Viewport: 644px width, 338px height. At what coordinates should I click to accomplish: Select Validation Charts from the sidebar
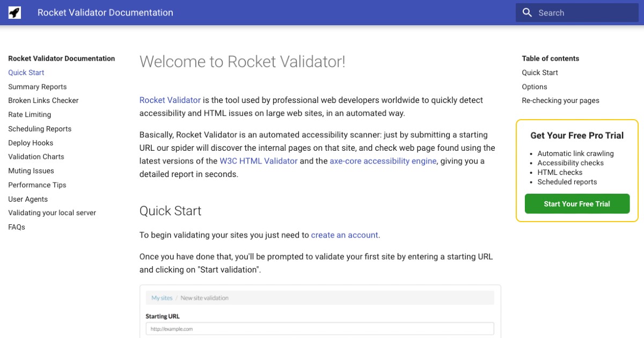36,157
